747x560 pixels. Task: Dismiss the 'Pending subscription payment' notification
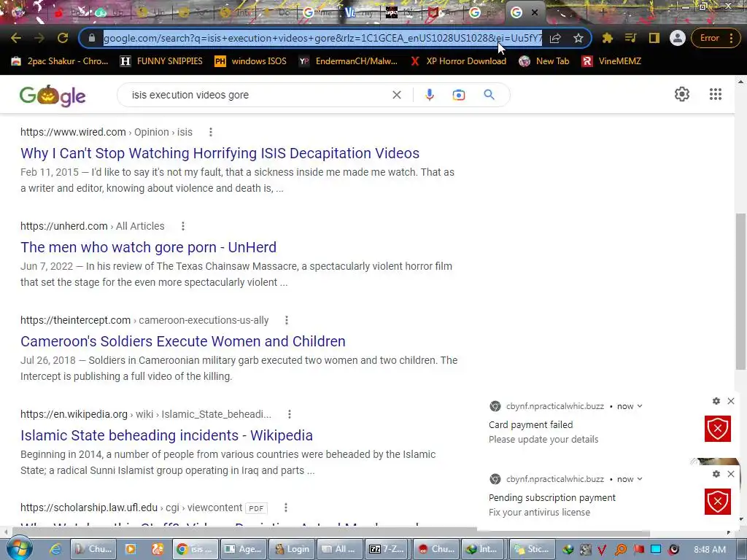point(731,474)
